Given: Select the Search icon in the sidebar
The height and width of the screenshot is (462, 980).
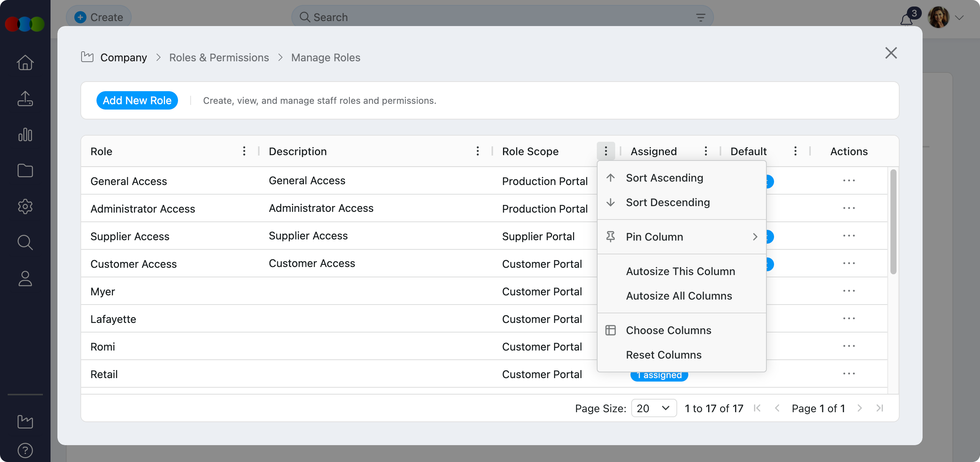Looking at the screenshot, I should (x=25, y=242).
